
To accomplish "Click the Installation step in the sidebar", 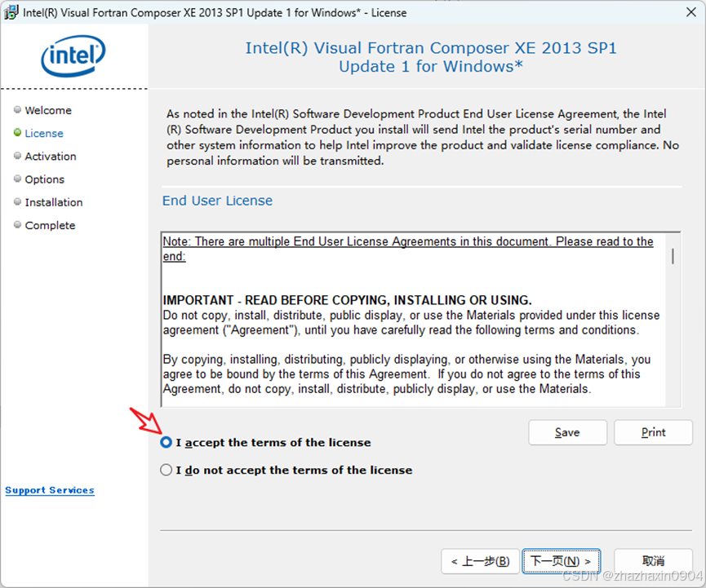I will 54,202.
